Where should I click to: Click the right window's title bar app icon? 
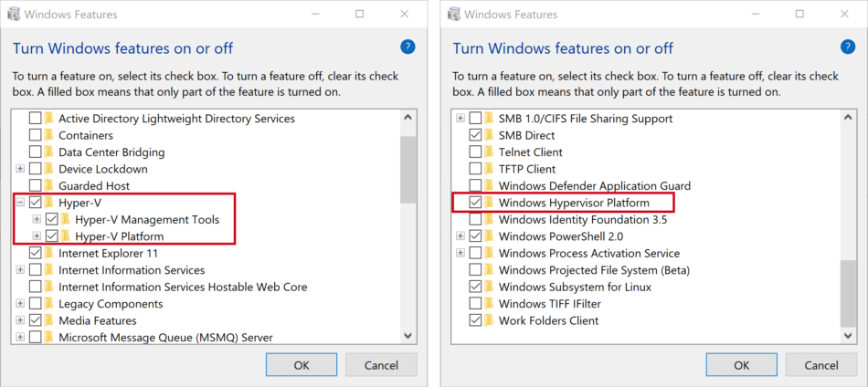point(453,14)
